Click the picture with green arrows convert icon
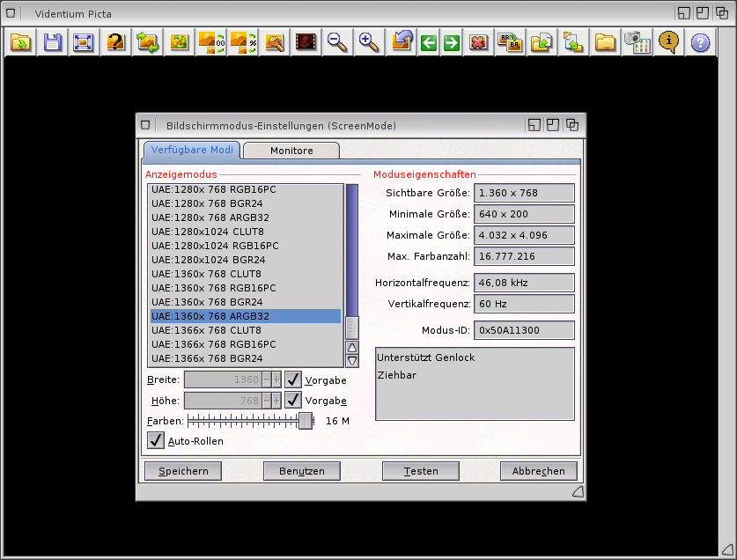This screenshot has width=737, height=560. (147, 42)
